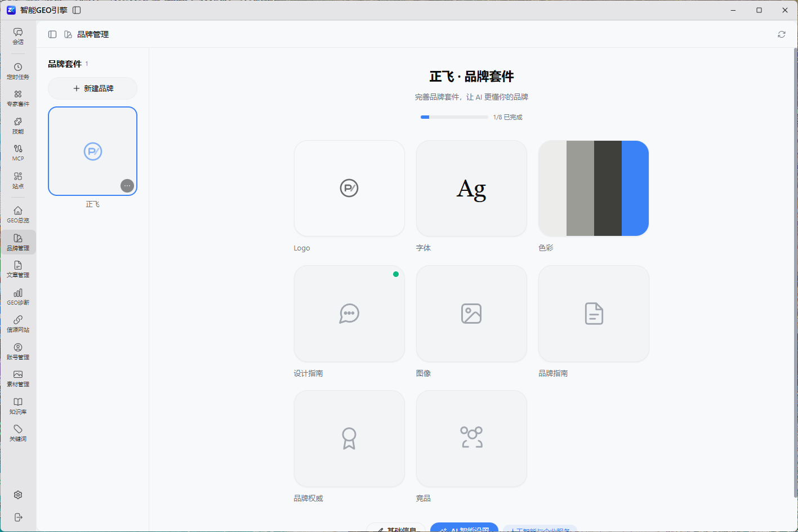This screenshot has height=532, width=798.
Task: Click the 1/8 completion progress bar
Action: [x=454, y=117]
